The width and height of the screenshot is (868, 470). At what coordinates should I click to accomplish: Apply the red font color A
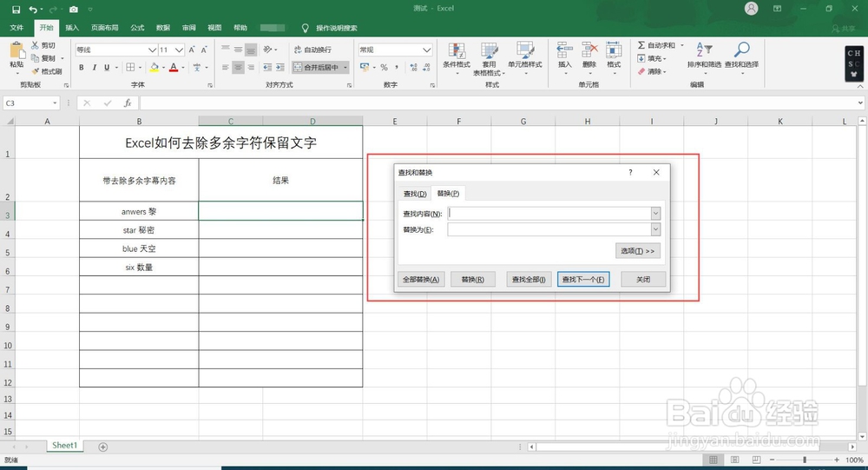click(174, 68)
